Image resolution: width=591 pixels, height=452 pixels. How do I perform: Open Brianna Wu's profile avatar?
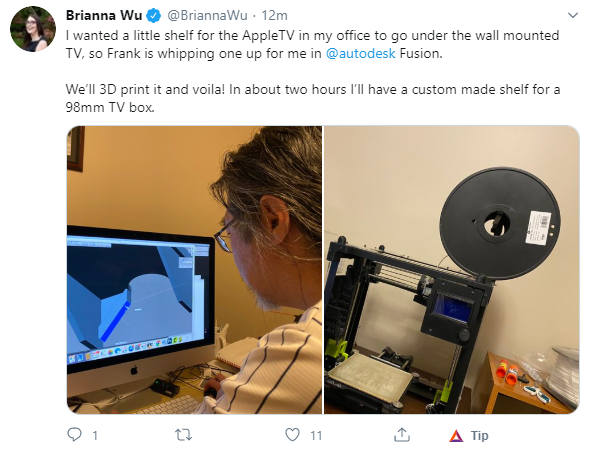pos(33,29)
